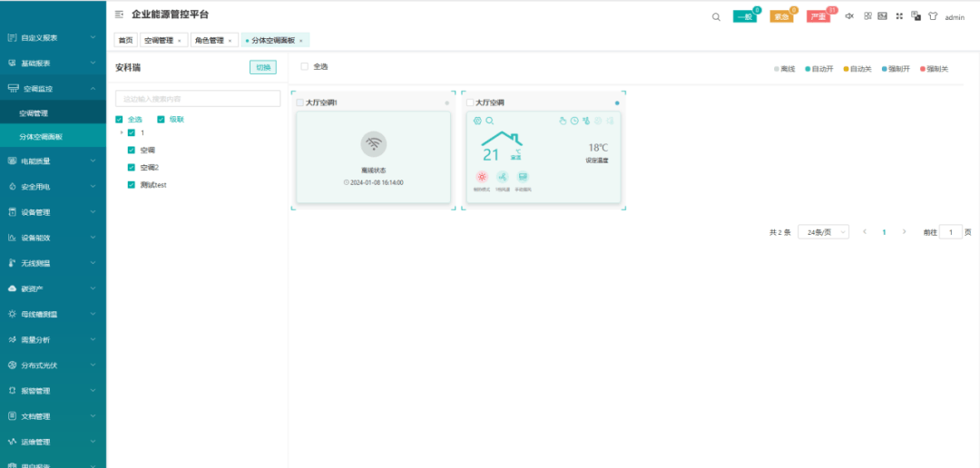This screenshot has height=468, width=980.
Task: Collapse sidebar using the hamburger menu icon
Action: (119, 15)
